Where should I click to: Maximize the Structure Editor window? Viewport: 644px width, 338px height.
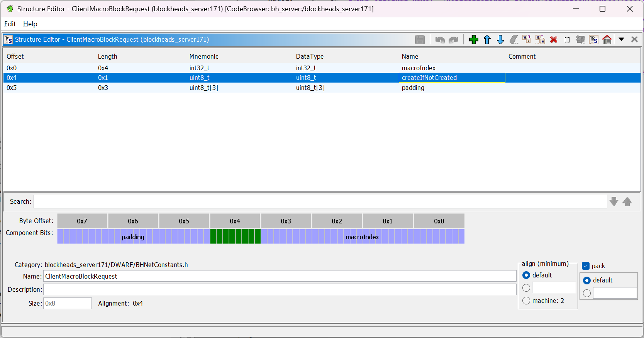pyautogui.click(x=602, y=8)
